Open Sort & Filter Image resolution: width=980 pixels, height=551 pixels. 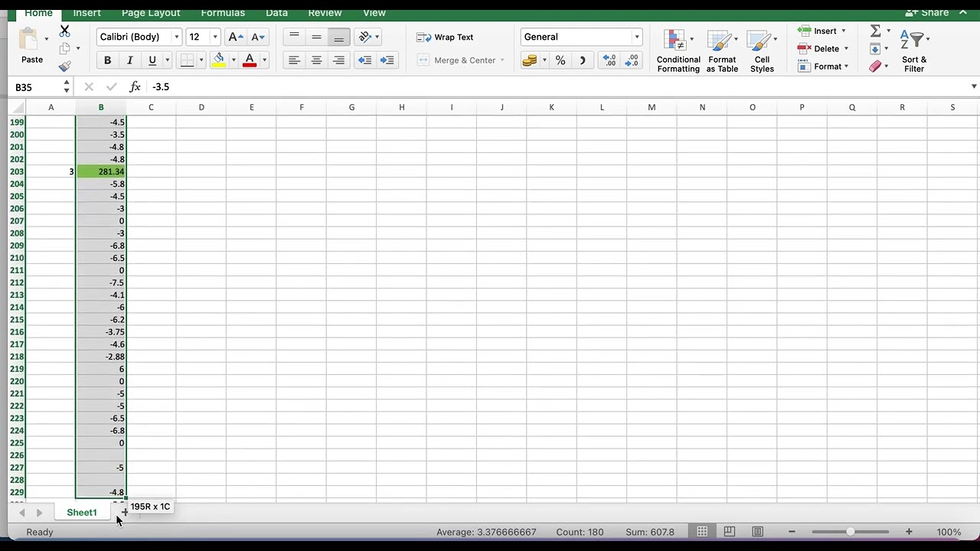[x=914, y=51]
